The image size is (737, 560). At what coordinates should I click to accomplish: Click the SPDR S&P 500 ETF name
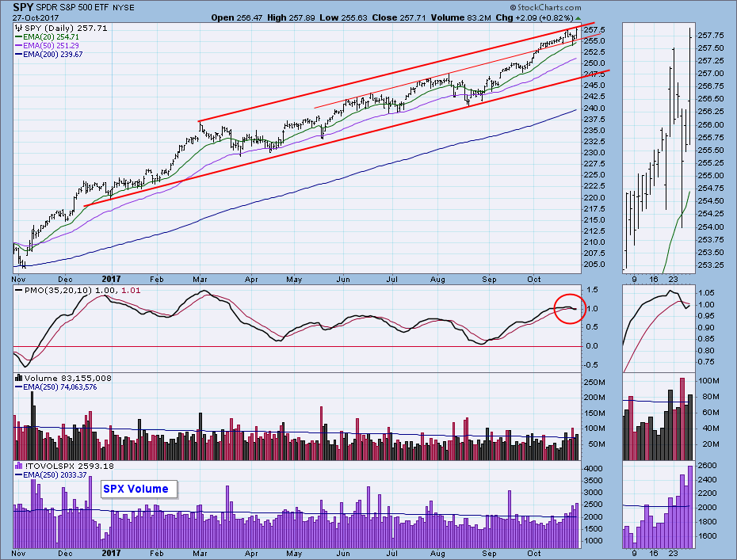click(74, 7)
